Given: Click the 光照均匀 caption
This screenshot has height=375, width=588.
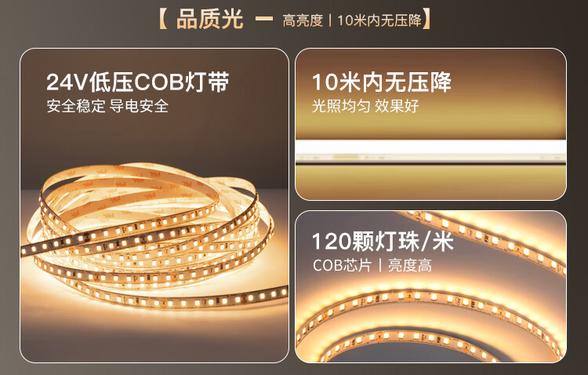Looking at the screenshot, I should [341, 106].
